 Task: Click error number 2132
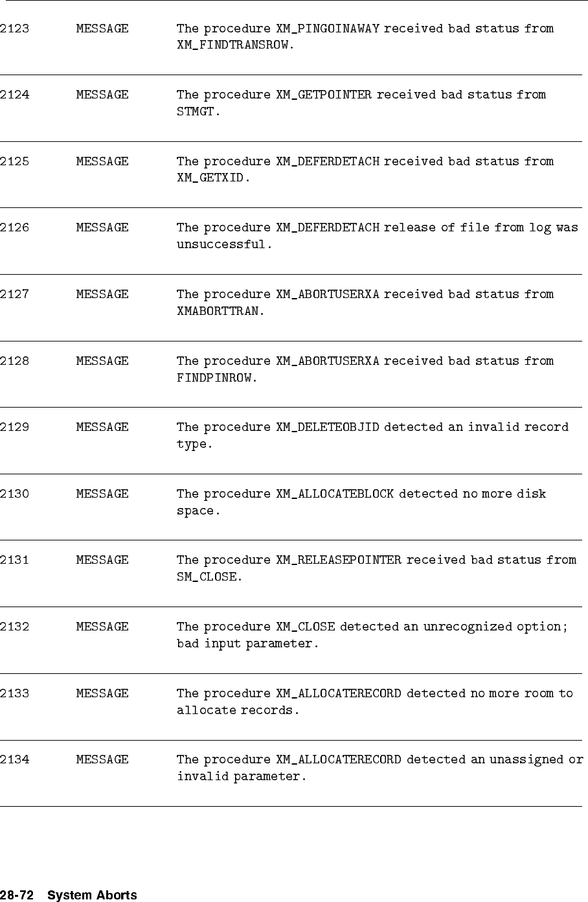14,627
